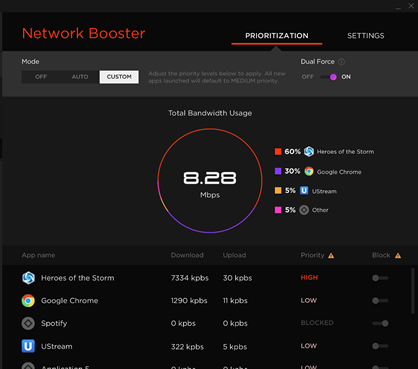The height and width of the screenshot is (369, 418).
Task: Click Google Chrome icon in legend
Action: pyautogui.click(x=309, y=171)
